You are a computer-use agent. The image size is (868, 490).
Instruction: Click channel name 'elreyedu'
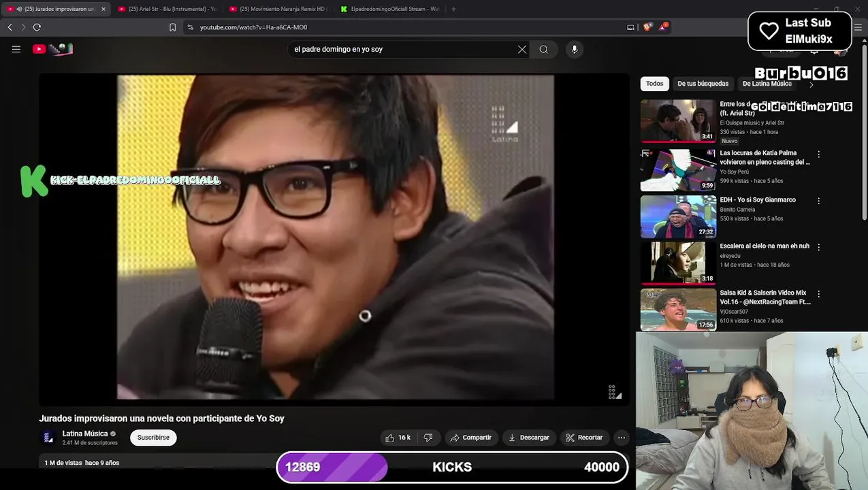click(730, 256)
